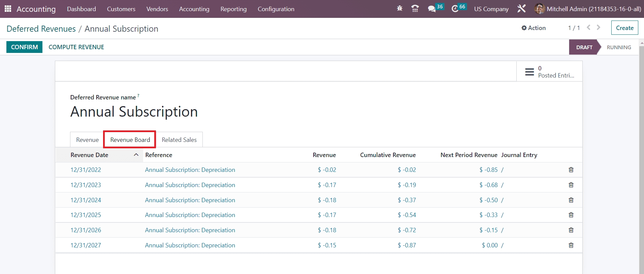
Task: Go to next record arrow
Action: coord(599,28)
